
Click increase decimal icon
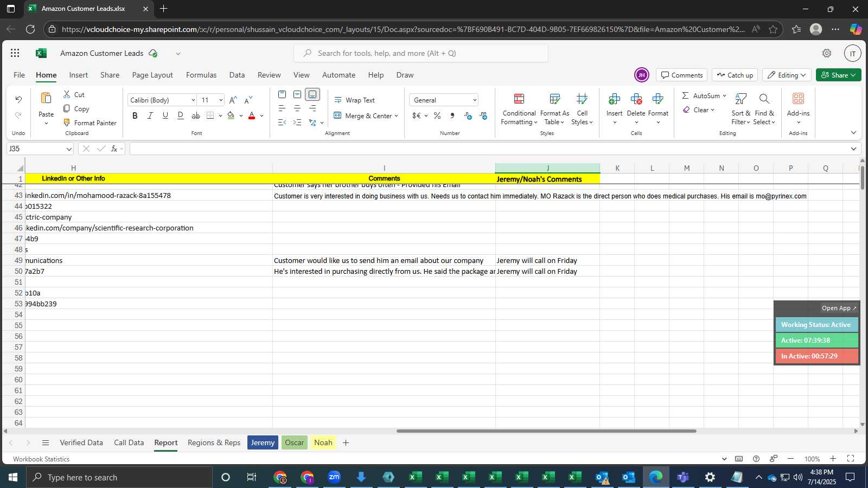coord(468,115)
